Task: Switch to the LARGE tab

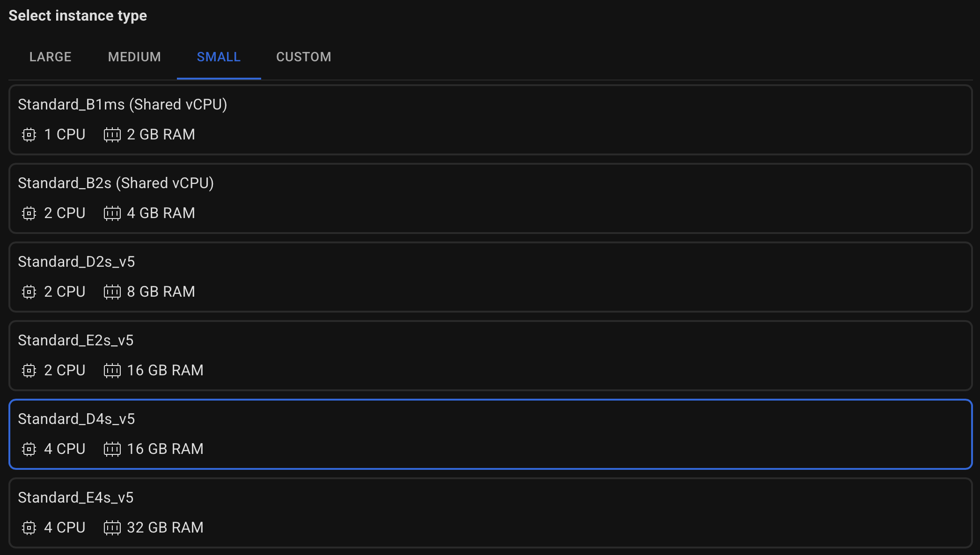Action: (51, 57)
